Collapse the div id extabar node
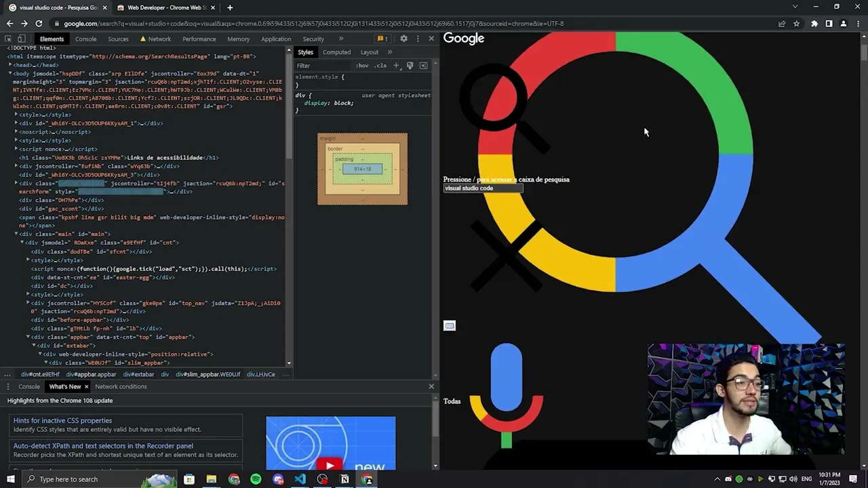This screenshot has width=868, height=488. 34,345
